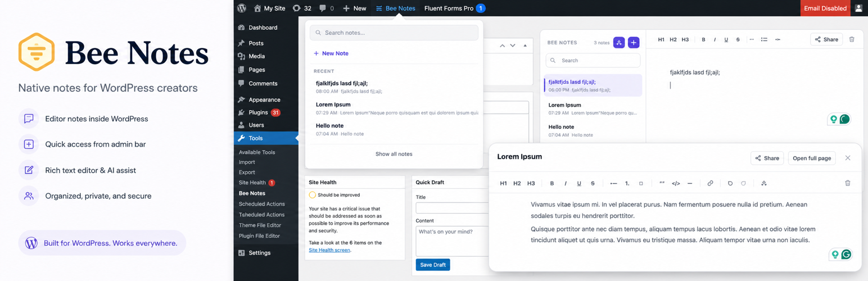
Task: Click + New Note in the dropdown
Action: (331, 53)
